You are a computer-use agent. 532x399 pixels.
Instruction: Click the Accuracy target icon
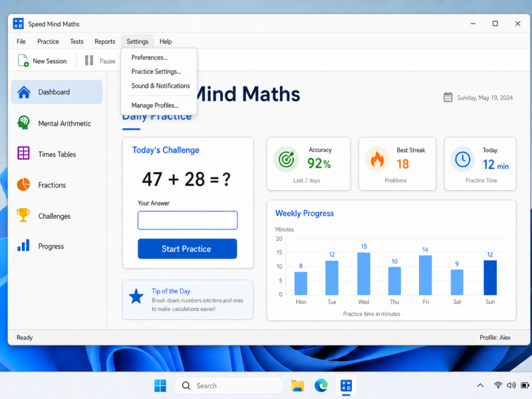(286, 159)
